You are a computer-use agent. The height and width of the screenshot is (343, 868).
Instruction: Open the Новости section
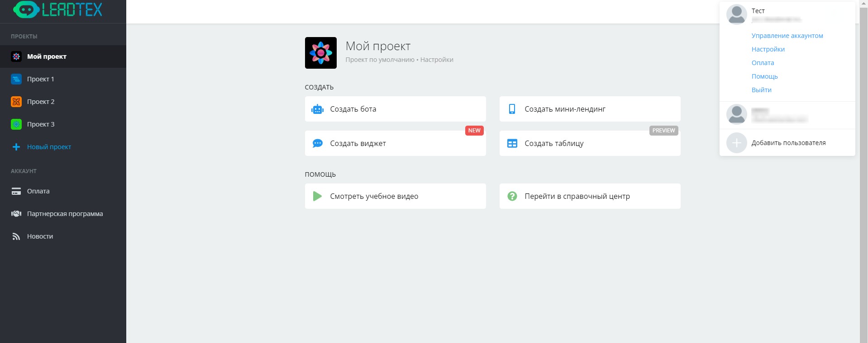click(x=40, y=236)
